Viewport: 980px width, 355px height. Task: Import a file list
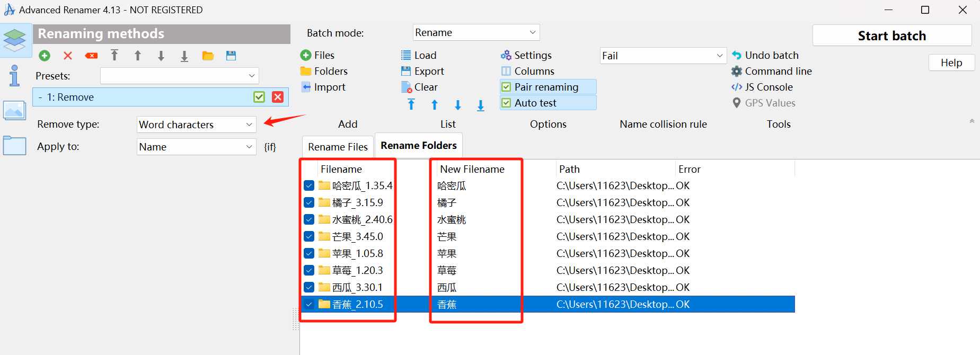click(323, 87)
